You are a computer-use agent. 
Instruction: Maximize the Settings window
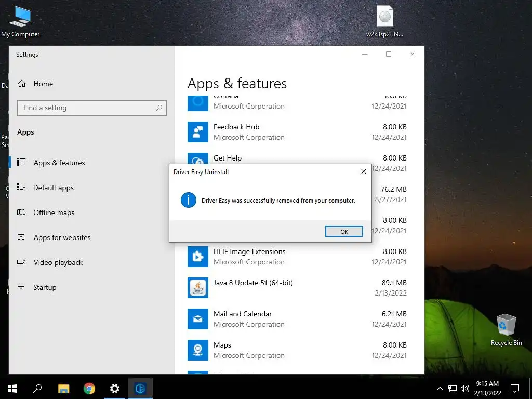coord(389,54)
